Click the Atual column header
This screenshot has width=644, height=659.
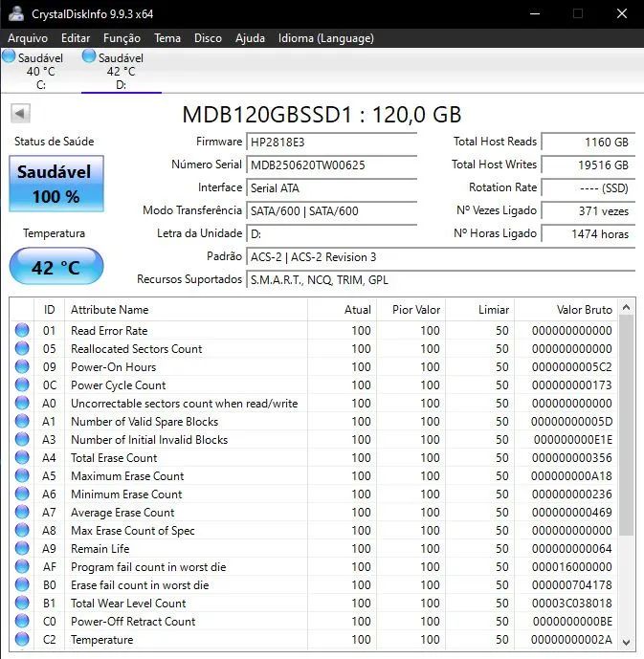click(x=343, y=310)
